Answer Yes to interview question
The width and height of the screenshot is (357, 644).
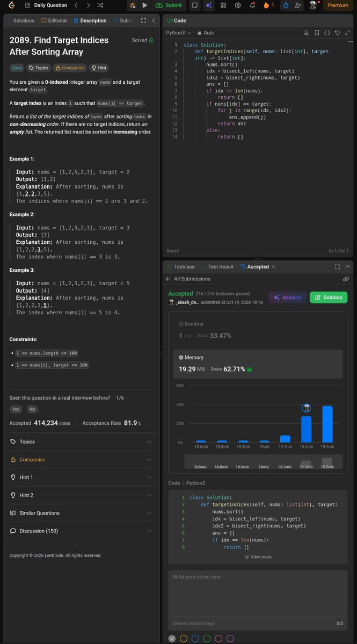click(x=16, y=409)
